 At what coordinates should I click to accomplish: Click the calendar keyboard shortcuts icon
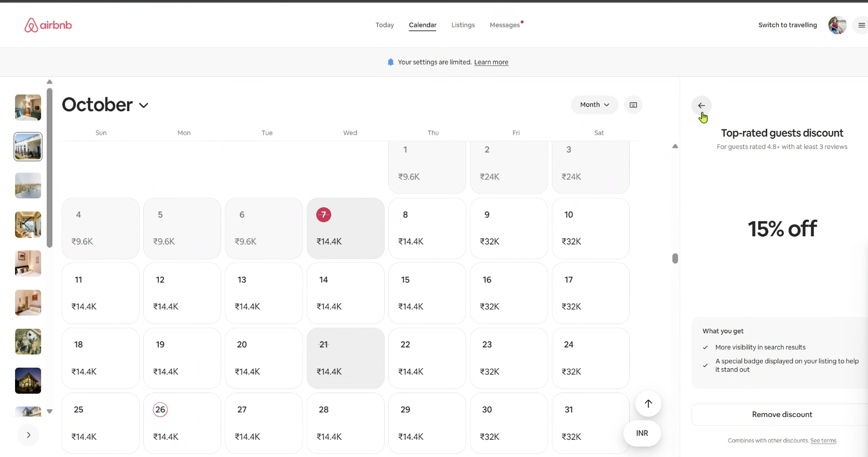633,105
